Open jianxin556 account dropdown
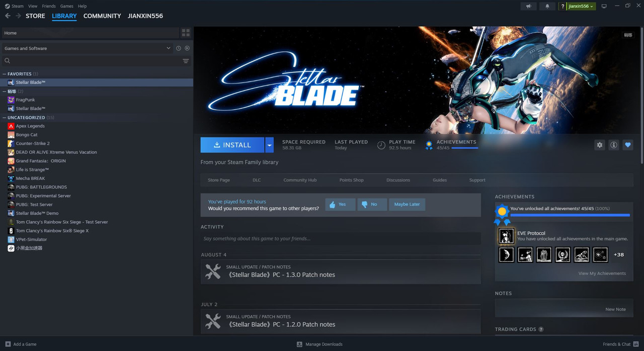Image resolution: width=644 pixels, height=351 pixels. 581,6
